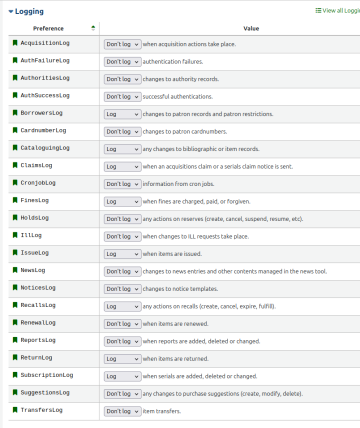This screenshot has width=360, height=428.
Task: Open CardnumberLog value dropdown
Action: pos(122,132)
